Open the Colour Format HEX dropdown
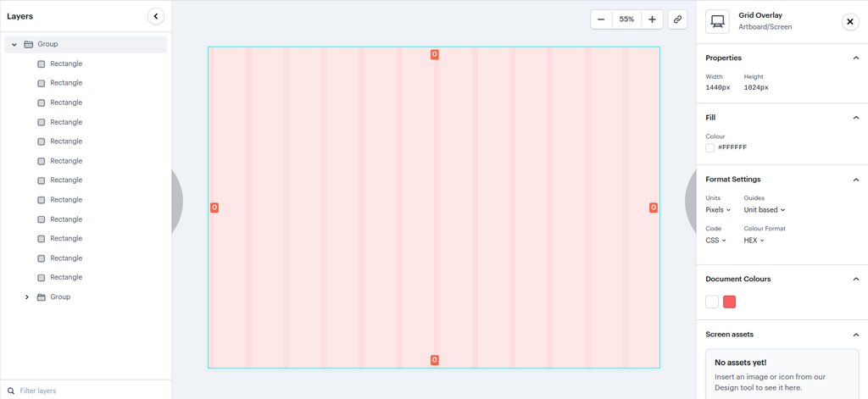Viewport: 868px width, 399px height. [x=754, y=241]
